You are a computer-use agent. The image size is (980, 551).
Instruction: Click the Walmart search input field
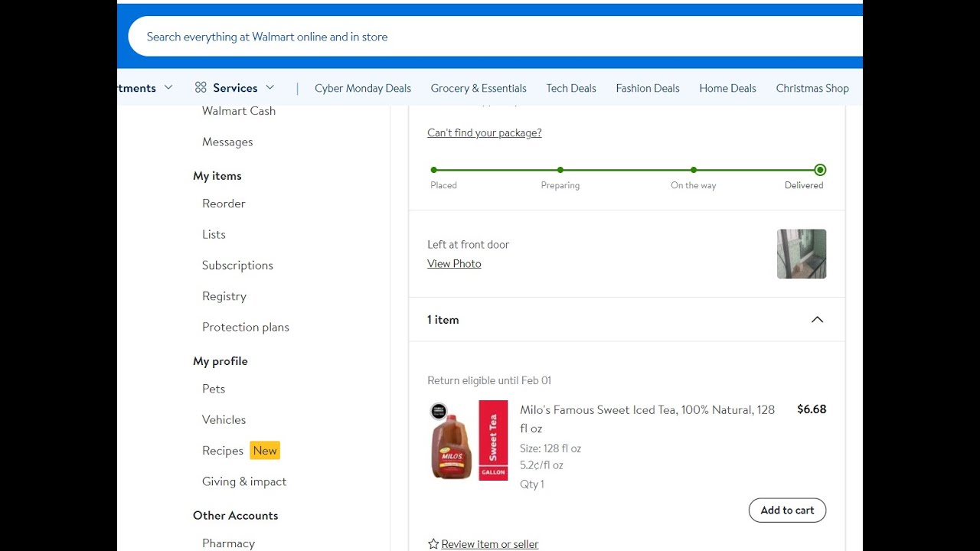(490, 37)
